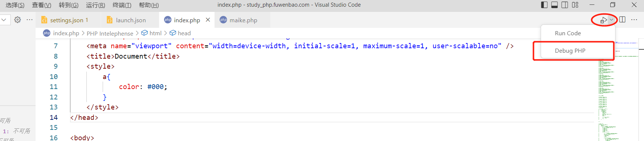Toggle primary side bar layout icon
Image resolution: width=644 pixels, height=141 pixels.
[x=544, y=5]
